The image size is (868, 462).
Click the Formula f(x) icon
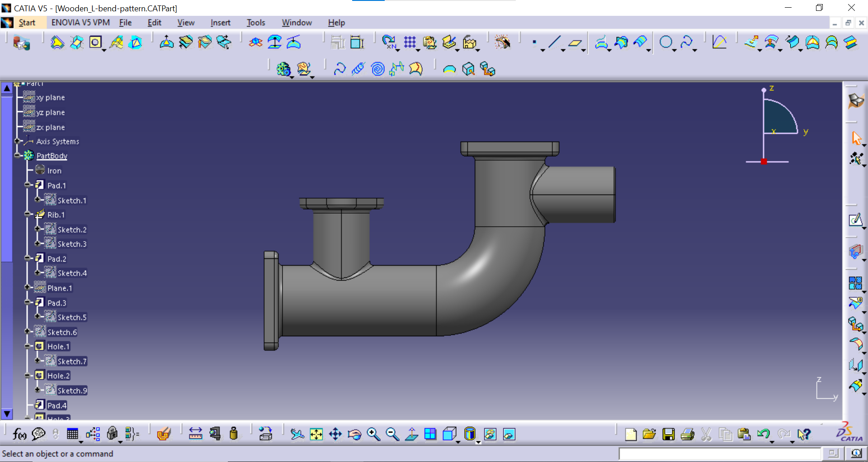click(x=19, y=434)
